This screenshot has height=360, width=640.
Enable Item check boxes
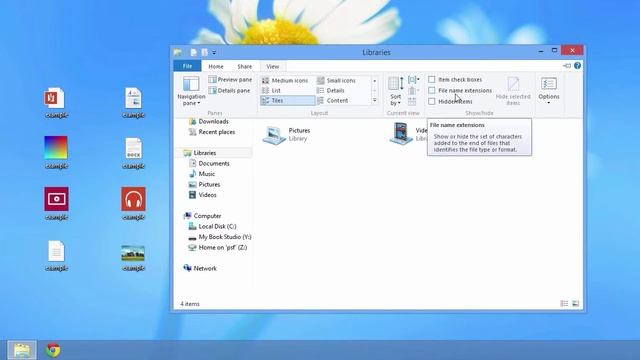tap(431, 80)
